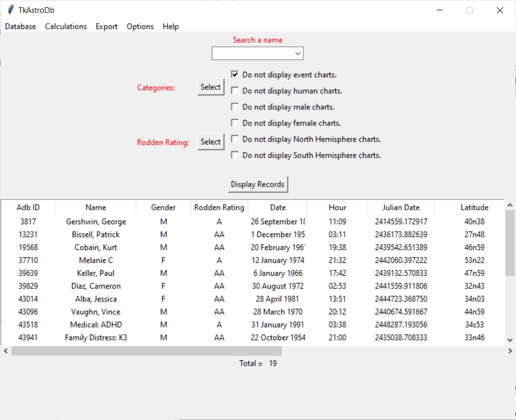
Task: Click the vertical scrollbar thumb
Action: click(510, 243)
